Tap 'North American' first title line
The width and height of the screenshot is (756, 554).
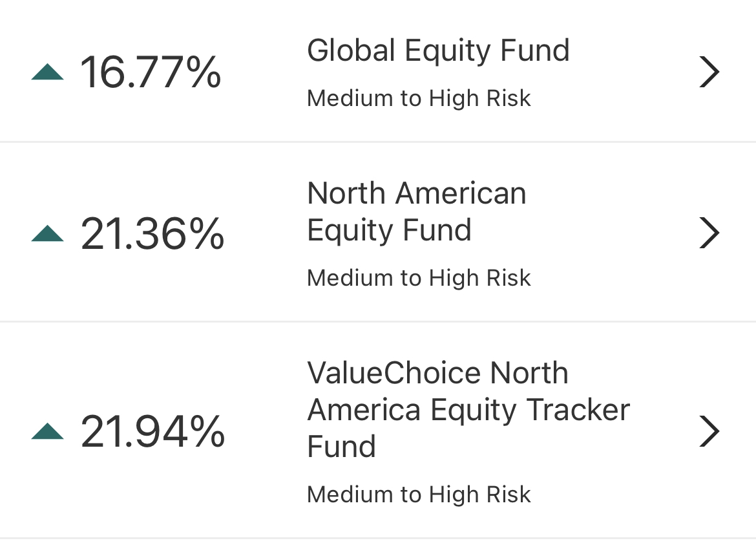(x=416, y=193)
